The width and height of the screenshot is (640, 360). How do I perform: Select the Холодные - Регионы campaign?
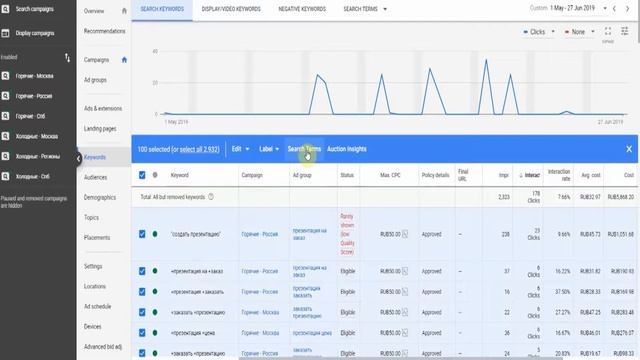coord(38,156)
